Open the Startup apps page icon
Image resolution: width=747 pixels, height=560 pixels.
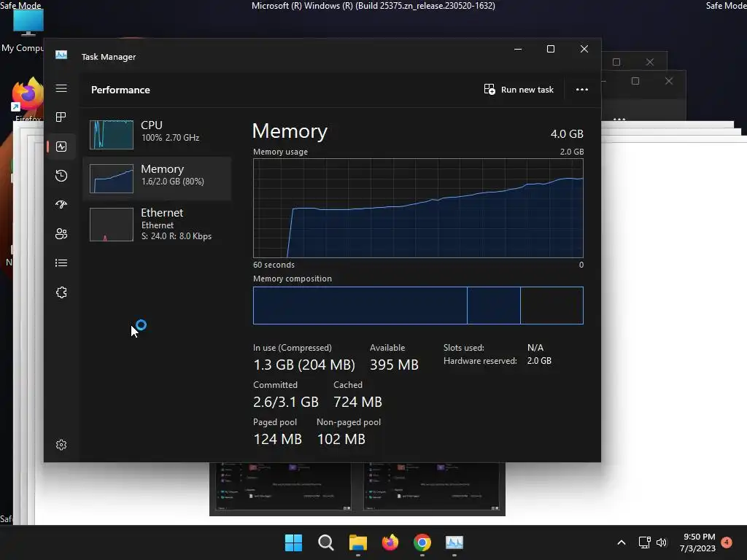(61, 205)
